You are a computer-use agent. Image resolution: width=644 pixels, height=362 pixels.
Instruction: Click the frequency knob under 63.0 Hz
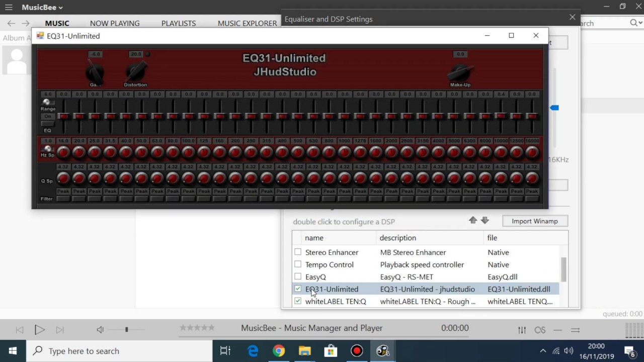tap(157, 152)
